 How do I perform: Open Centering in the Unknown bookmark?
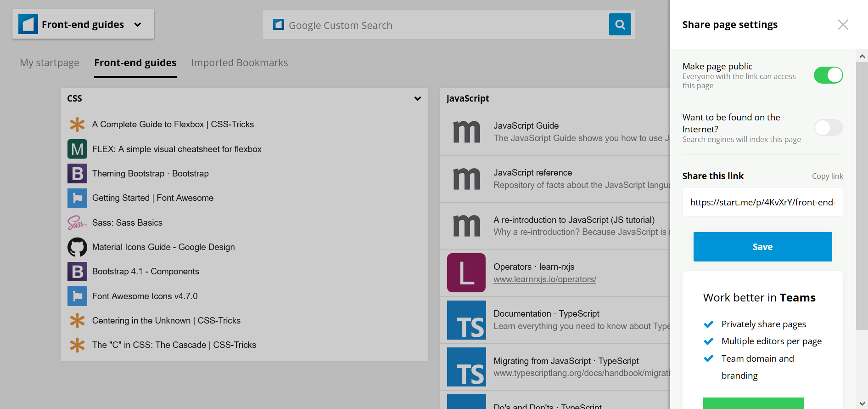pos(166,321)
